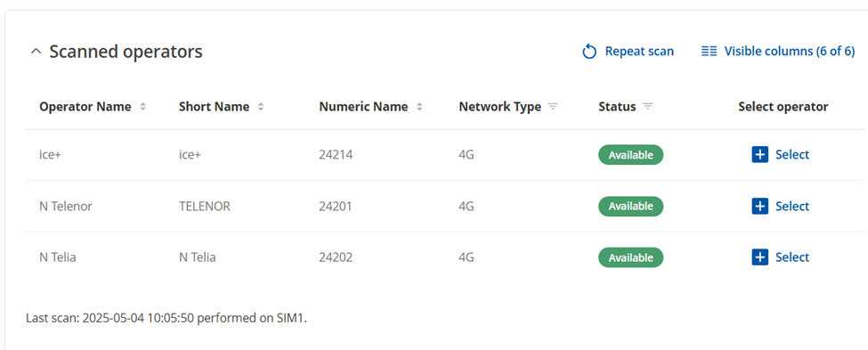
Task: Click the 4G cell in ice+ row
Action: click(466, 155)
